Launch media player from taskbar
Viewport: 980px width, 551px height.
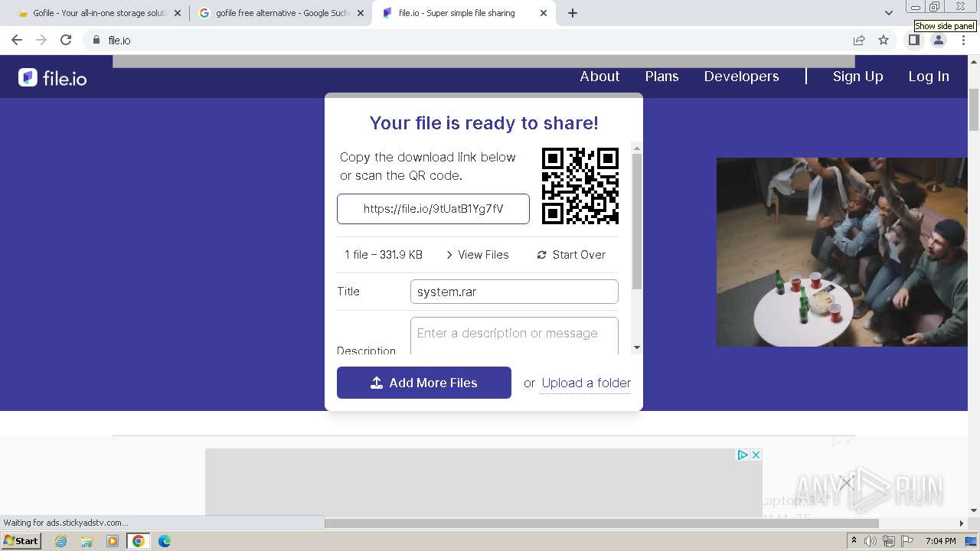[x=113, y=541]
